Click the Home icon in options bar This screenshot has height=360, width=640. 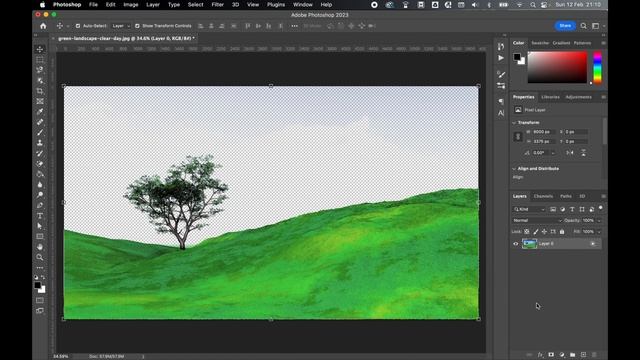43,26
